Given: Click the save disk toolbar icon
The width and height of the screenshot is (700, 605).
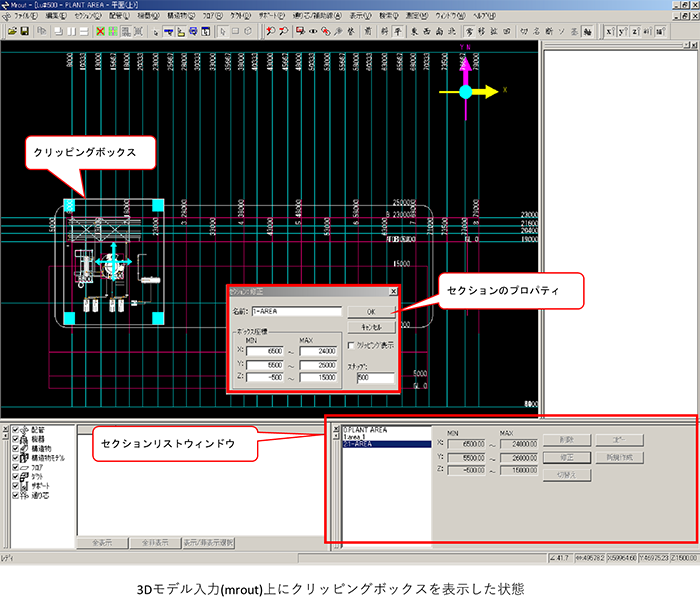Looking at the screenshot, I should (24, 33).
